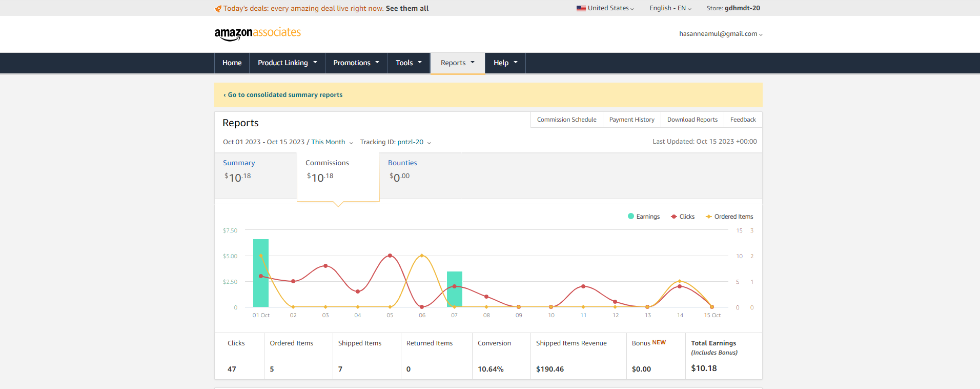Switch to the Summary tab
Screen dimensions: 980x389
click(256, 176)
